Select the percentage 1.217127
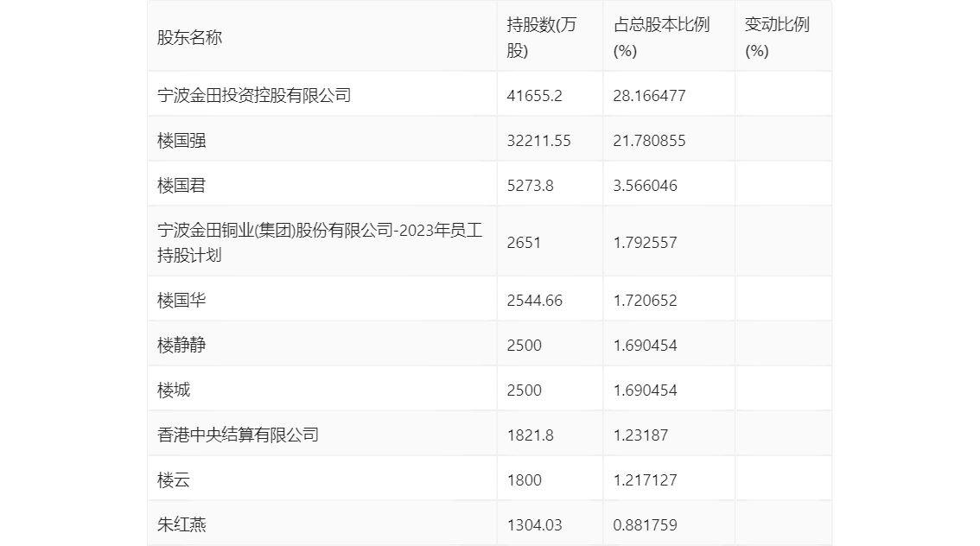Image resolution: width=980 pixels, height=546 pixels. [x=645, y=480]
